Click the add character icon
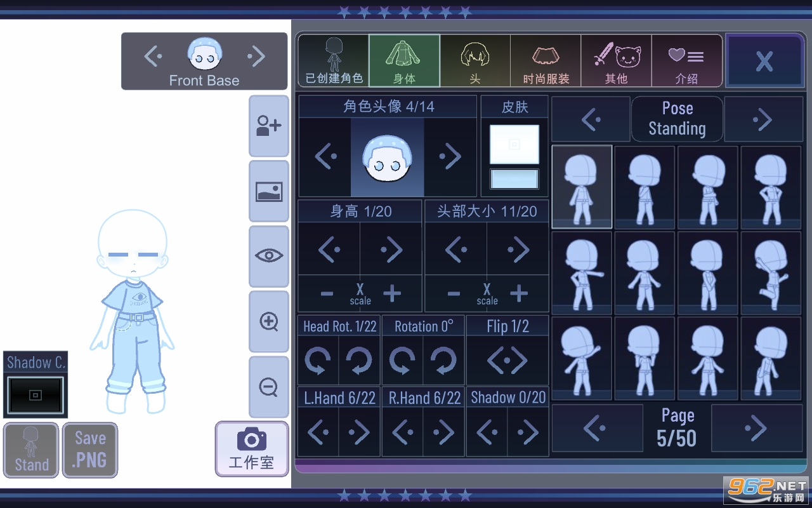The image size is (812, 508). (x=268, y=126)
